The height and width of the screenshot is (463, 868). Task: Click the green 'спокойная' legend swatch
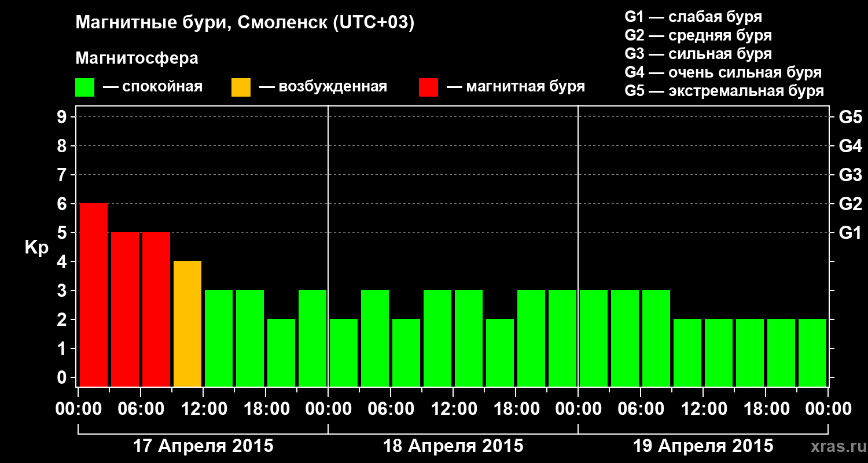(85, 87)
